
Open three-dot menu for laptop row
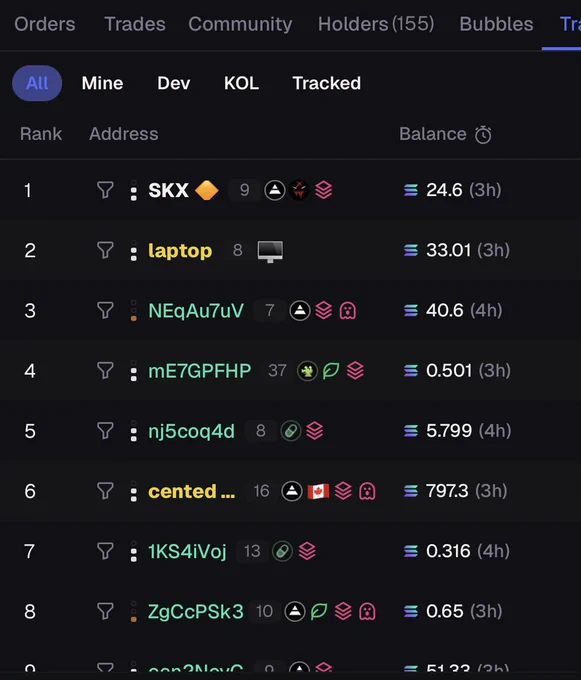[134, 251]
